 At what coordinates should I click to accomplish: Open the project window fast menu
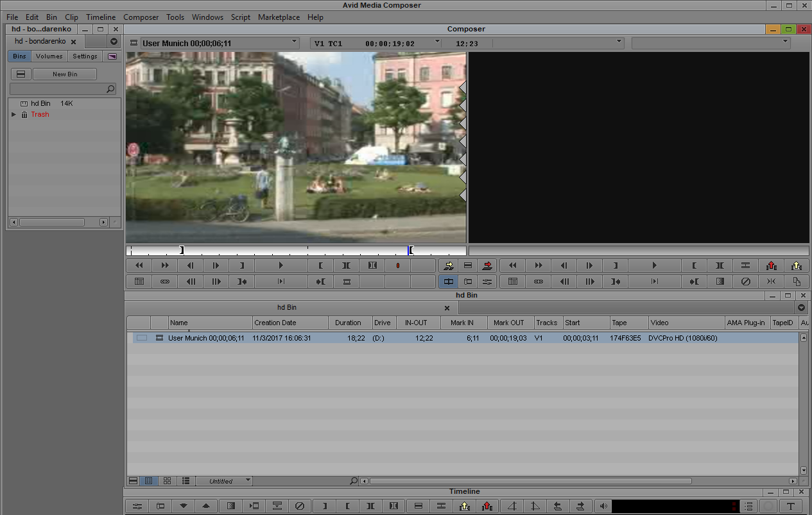coord(114,41)
